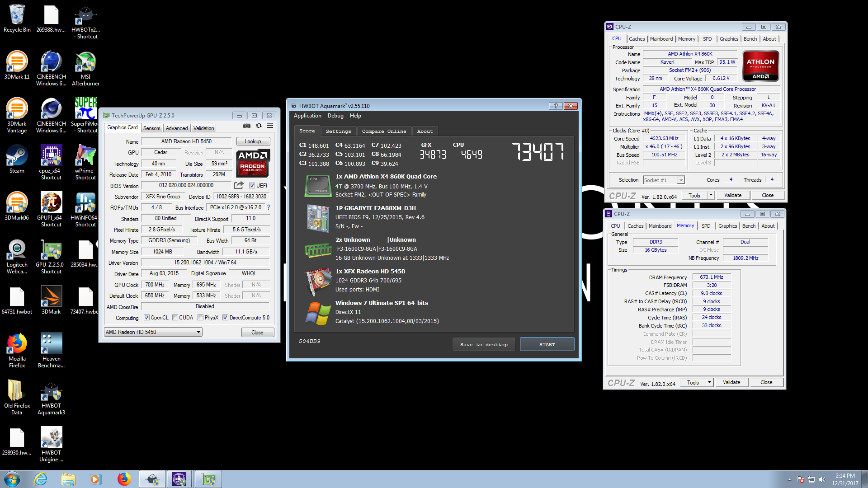Toggle CUDA checkbox in GPU-Z

point(175,318)
